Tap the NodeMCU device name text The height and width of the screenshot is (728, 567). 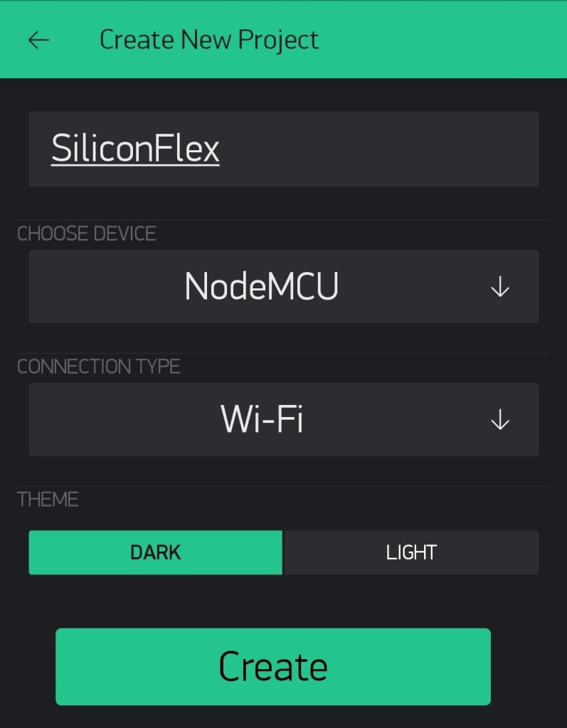click(261, 287)
